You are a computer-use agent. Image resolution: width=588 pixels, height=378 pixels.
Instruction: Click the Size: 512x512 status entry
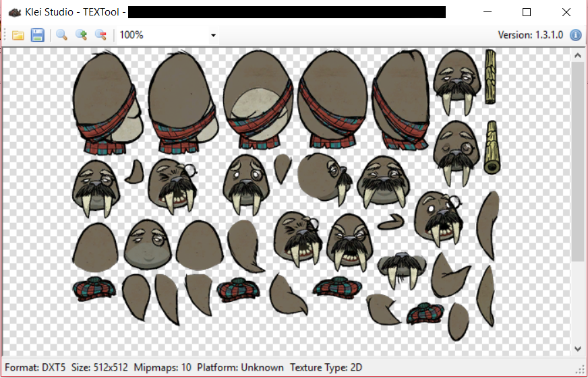click(99, 367)
